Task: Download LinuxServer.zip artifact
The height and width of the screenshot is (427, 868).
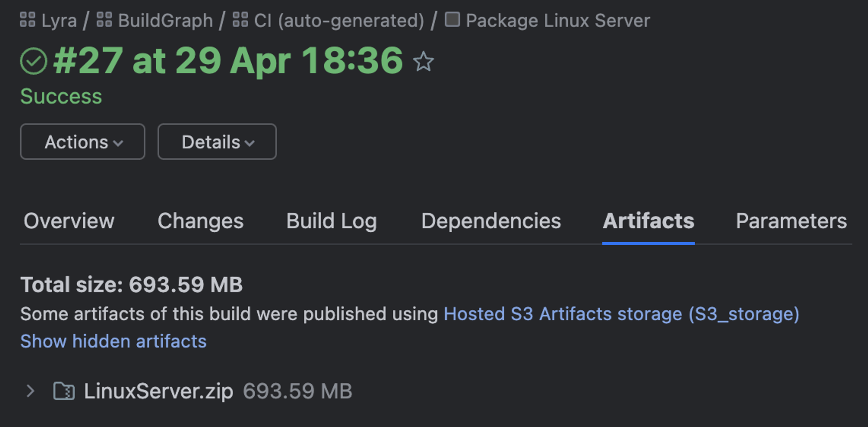Action: click(158, 391)
